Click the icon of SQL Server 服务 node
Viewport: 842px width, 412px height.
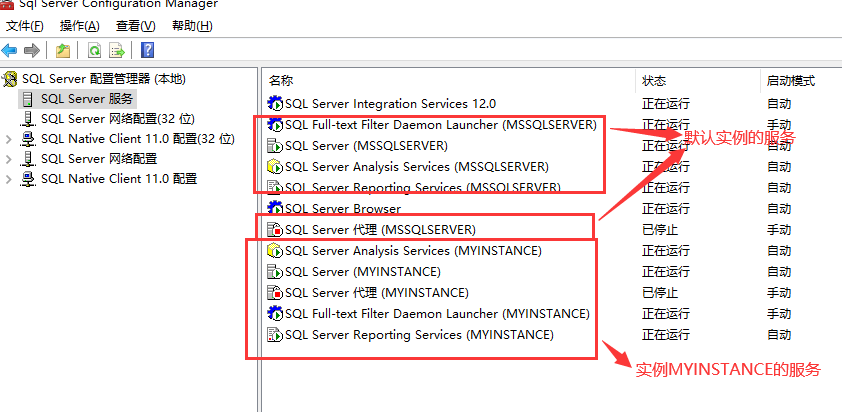tap(28, 99)
